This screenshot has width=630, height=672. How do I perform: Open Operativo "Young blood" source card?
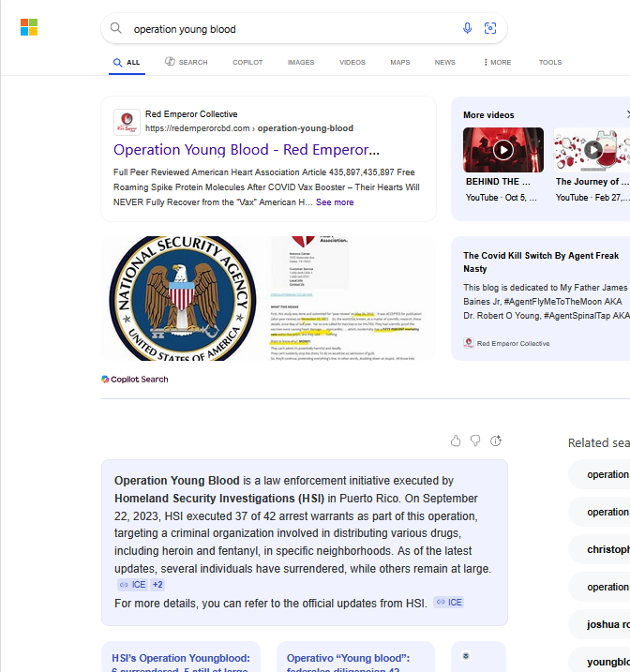(355, 657)
